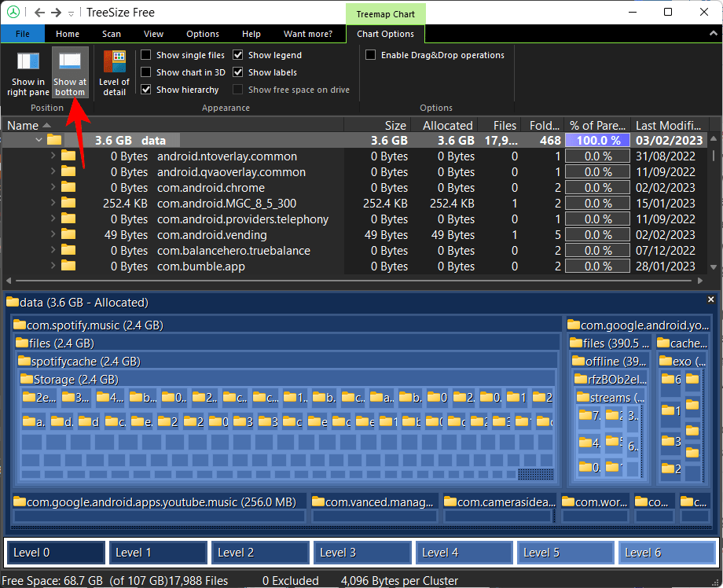The height and width of the screenshot is (588, 723).
Task: Sort by the Files column header
Action: 499,125
